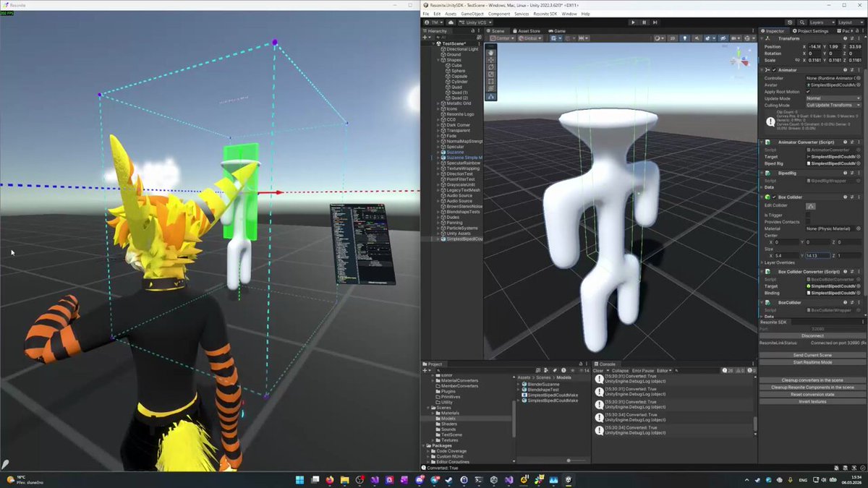The image size is (868, 488).
Task: Open the Culling Mode dropdown
Action: coord(833,105)
